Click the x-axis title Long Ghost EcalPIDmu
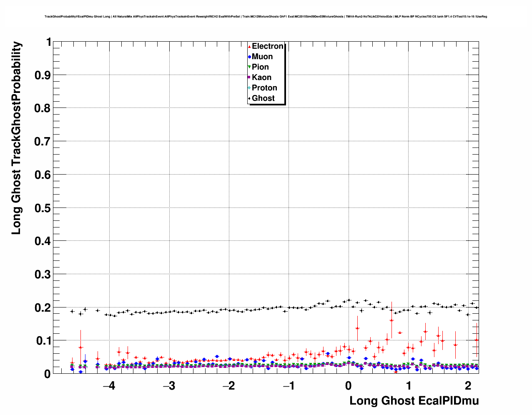The image size is (532, 415). pos(414,401)
